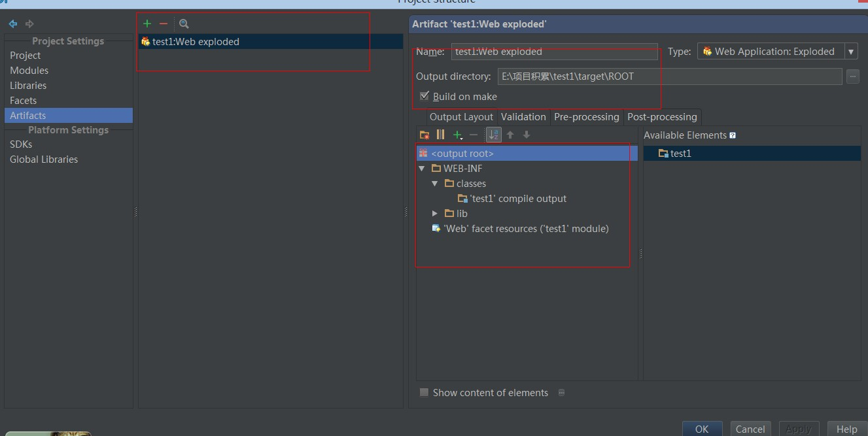Click the browse button for Output directory
Image resolution: width=868 pixels, height=436 pixels.
click(852, 76)
